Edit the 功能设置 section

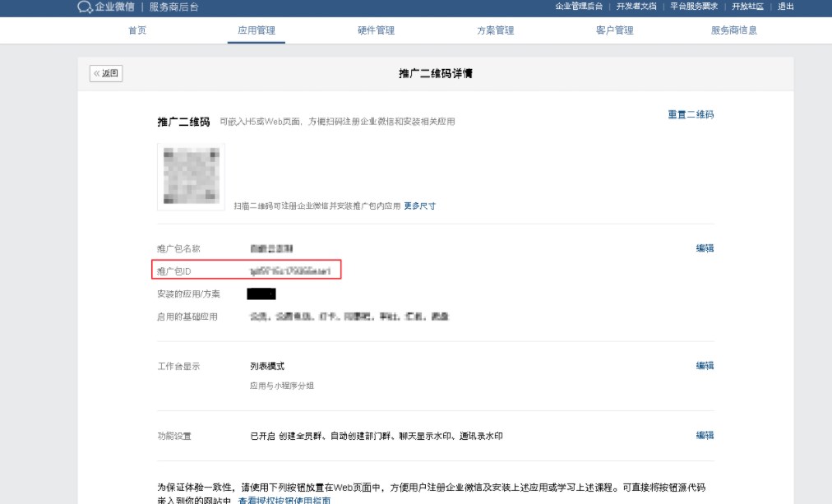click(x=705, y=436)
